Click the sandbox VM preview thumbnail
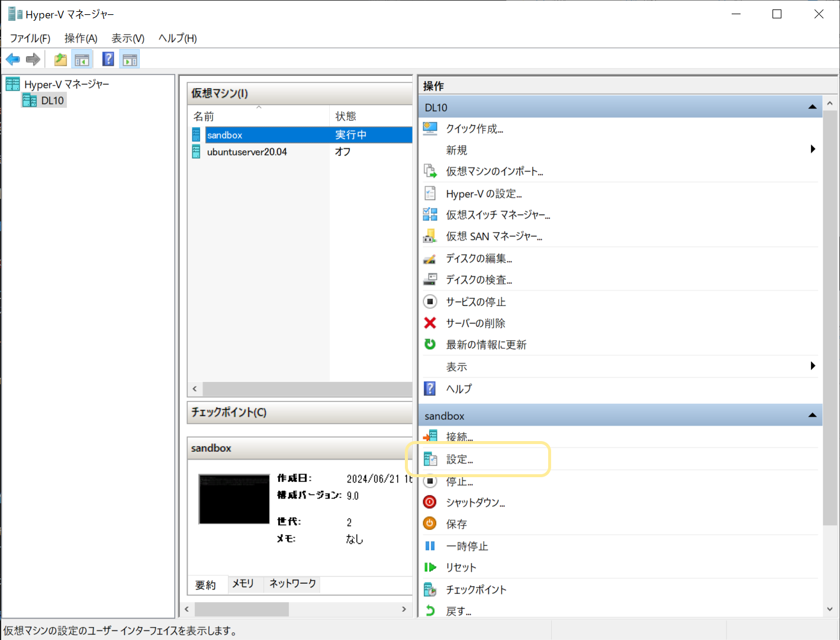 coord(234,499)
